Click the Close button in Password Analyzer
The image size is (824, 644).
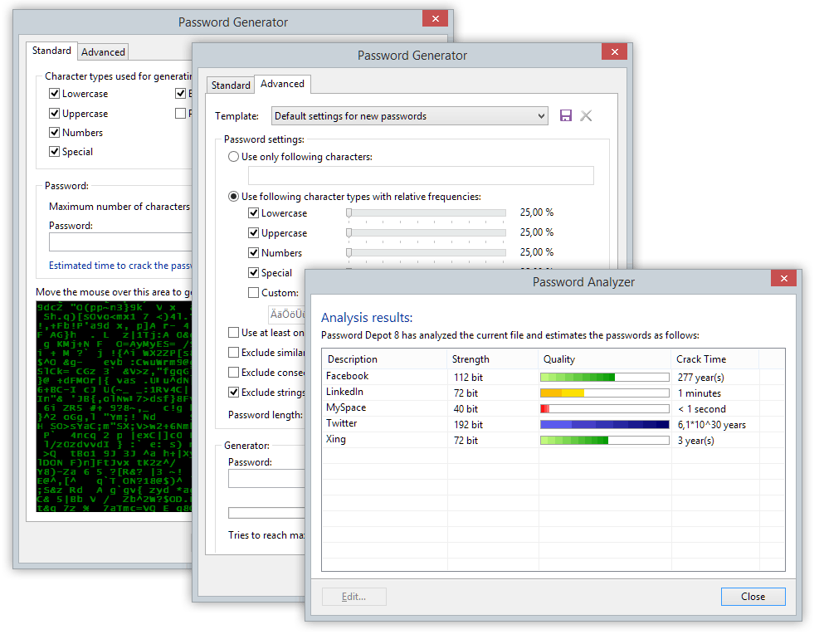[x=753, y=597]
